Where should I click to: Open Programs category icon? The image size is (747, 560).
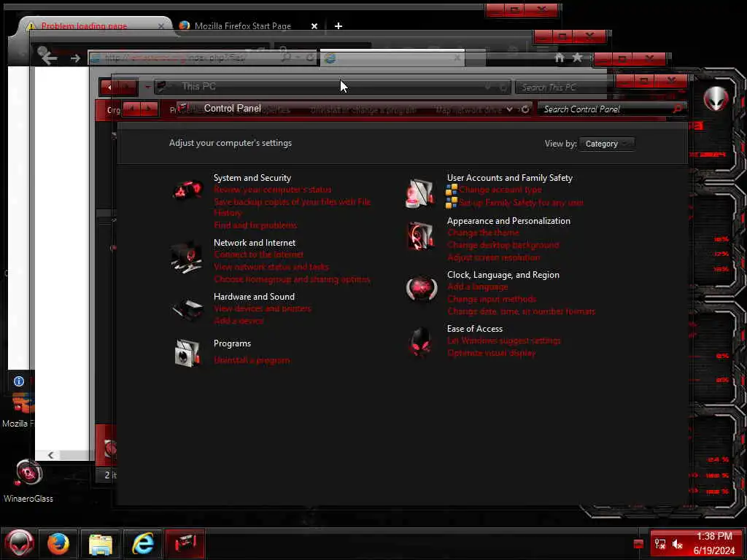click(187, 353)
